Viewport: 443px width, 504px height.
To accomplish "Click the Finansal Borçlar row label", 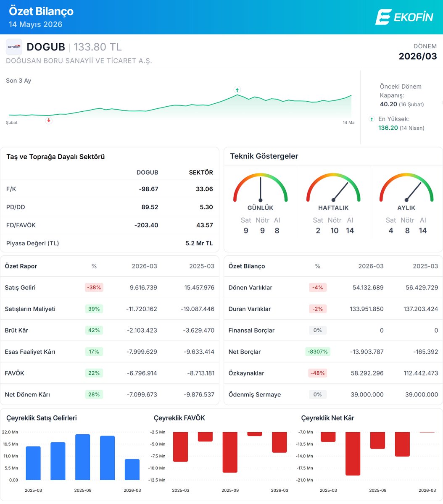I will pyautogui.click(x=251, y=330).
